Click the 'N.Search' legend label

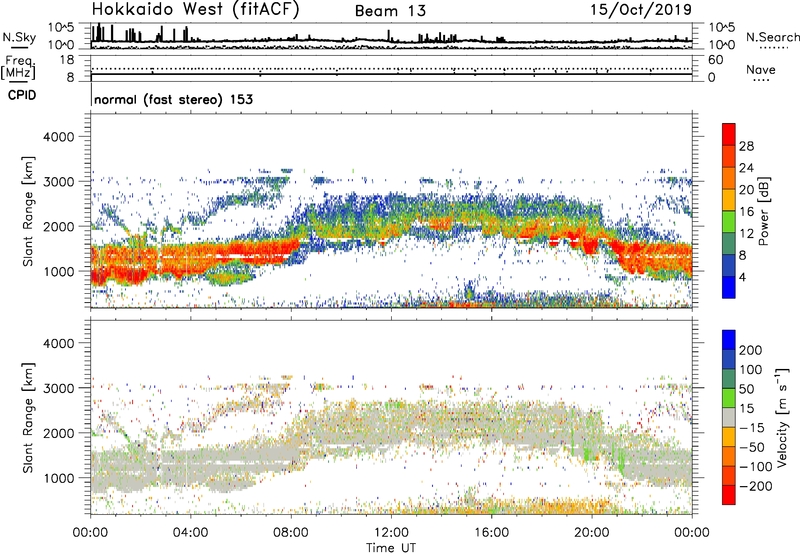click(772, 37)
